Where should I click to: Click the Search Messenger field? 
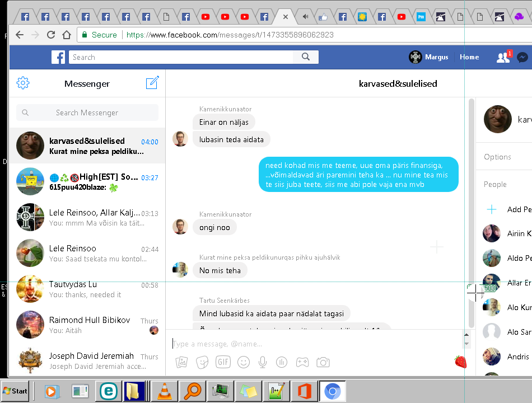click(87, 113)
